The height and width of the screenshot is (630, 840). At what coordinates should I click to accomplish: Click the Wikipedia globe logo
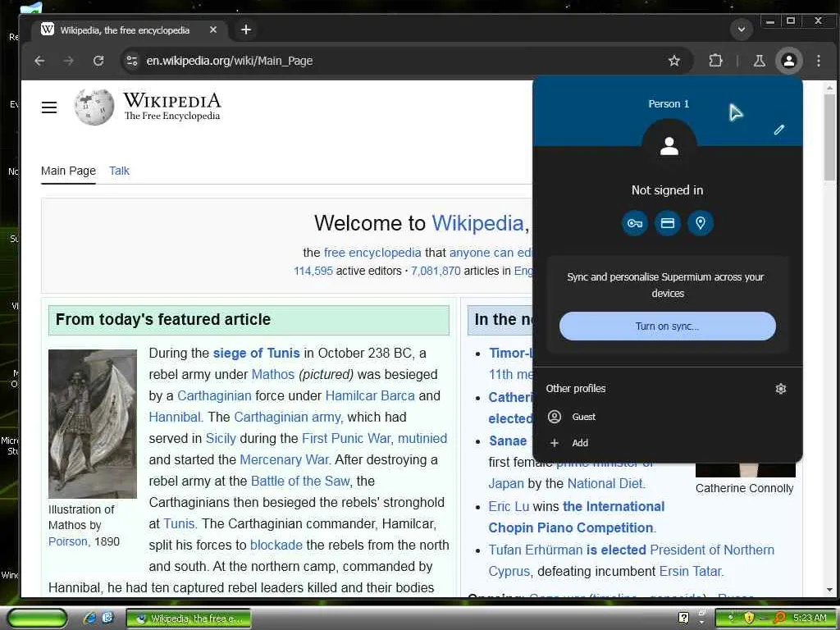pos(94,107)
